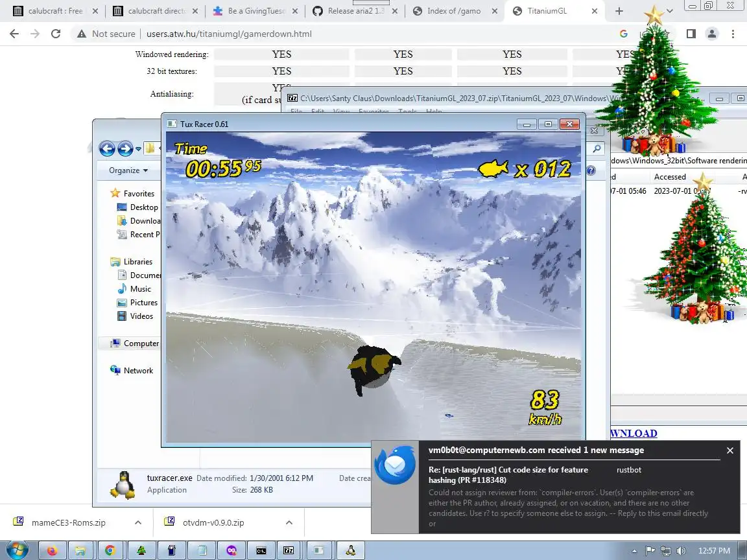
Task: Click the Tux Racer window game view
Action: point(373,287)
